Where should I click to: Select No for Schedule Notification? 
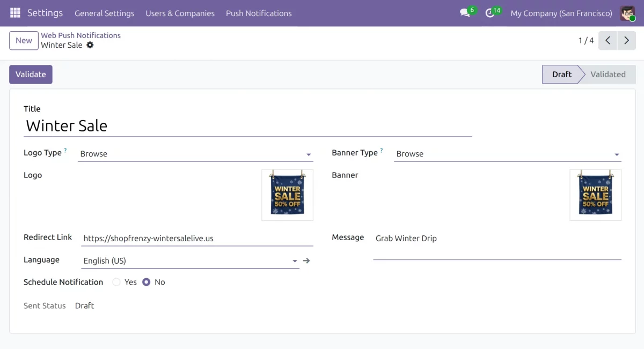pyautogui.click(x=146, y=282)
